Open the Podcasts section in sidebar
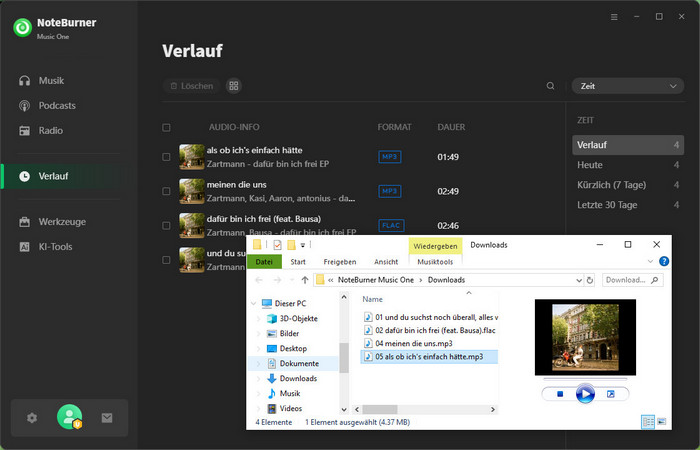700x450 pixels. tap(56, 105)
